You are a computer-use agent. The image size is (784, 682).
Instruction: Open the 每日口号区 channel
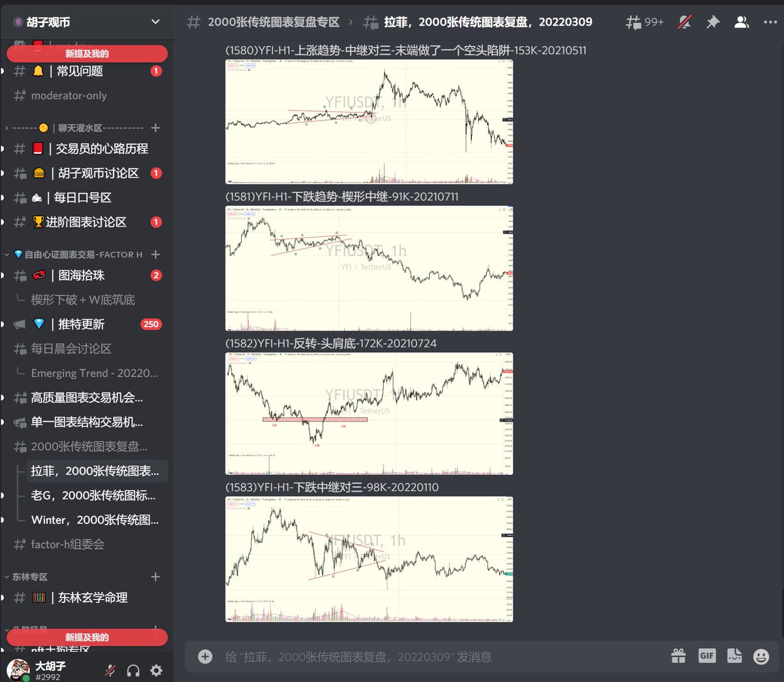coord(87,197)
